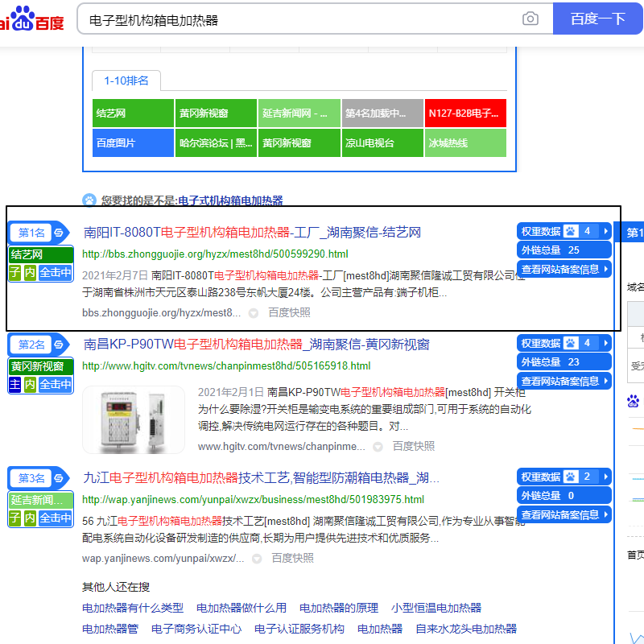644x644 pixels.
Task: Expand 权重数据 arrow for second result
Action: tap(606, 343)
